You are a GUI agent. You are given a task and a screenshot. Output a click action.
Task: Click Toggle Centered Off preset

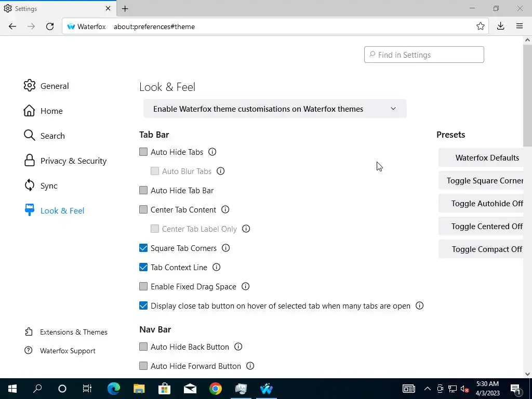click(481, 227)
